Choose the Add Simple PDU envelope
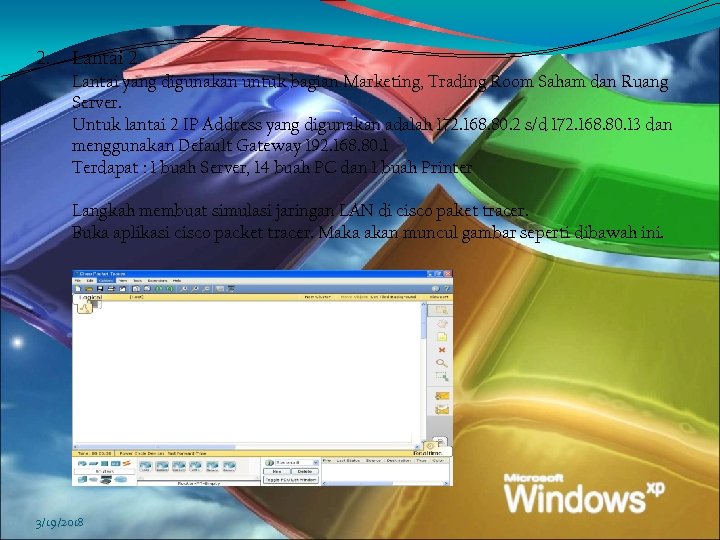Screen dimensions: 720x540 tap(442, 395)
